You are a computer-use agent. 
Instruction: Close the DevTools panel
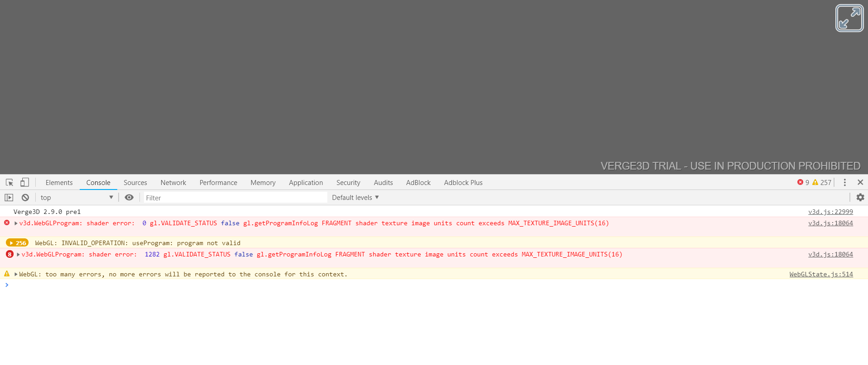860,182
